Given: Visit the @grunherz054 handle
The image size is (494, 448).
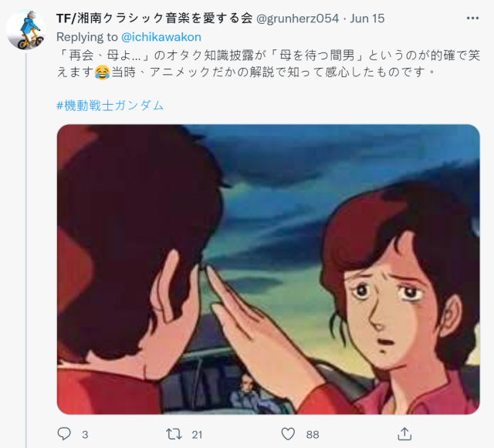Looking at the screenshot, I should (298, 19).
